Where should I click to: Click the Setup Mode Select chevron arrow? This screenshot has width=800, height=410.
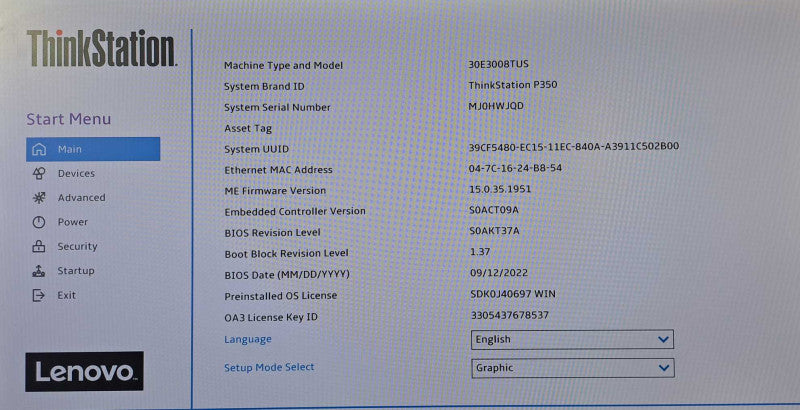(x=663, y=368)
